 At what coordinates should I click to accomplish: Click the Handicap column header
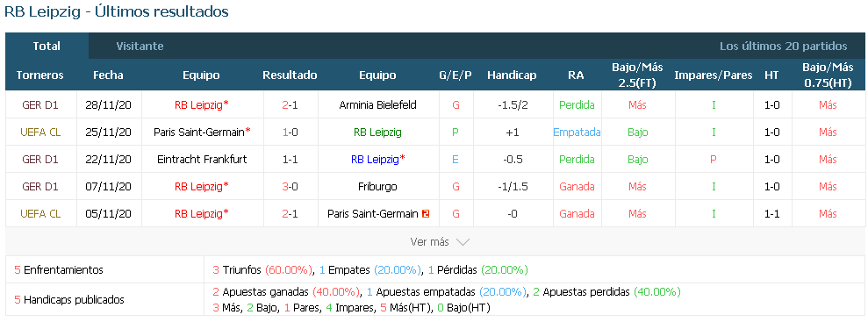tap(512, 75)
